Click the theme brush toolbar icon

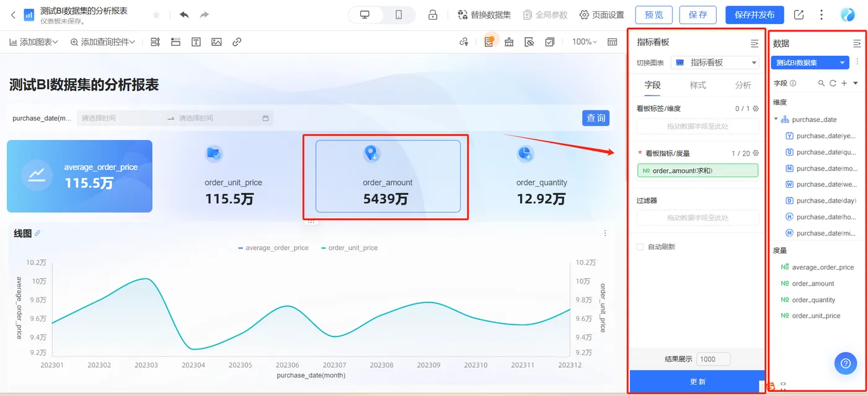pyautogui.click(x=509, y=42)
